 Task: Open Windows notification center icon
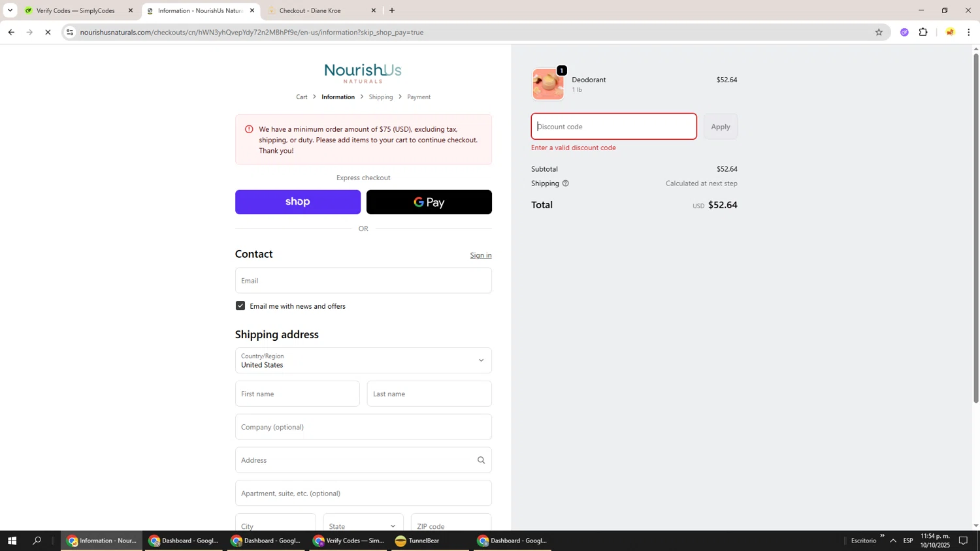[x=963, y=541]
